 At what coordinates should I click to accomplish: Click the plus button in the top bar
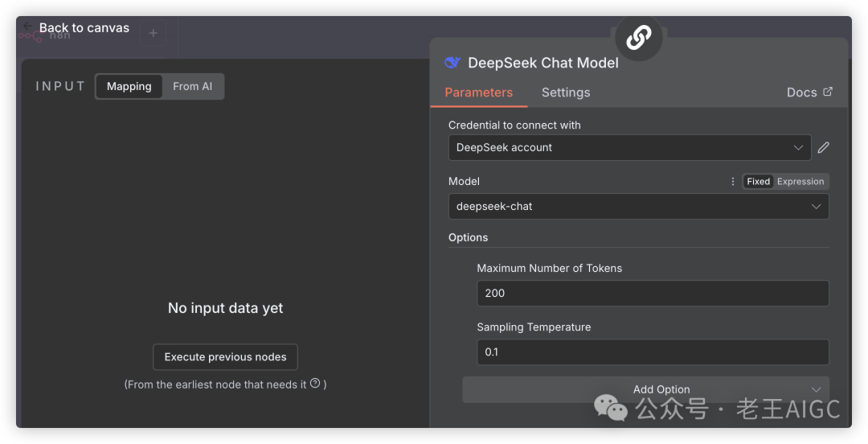pos(154,33)
